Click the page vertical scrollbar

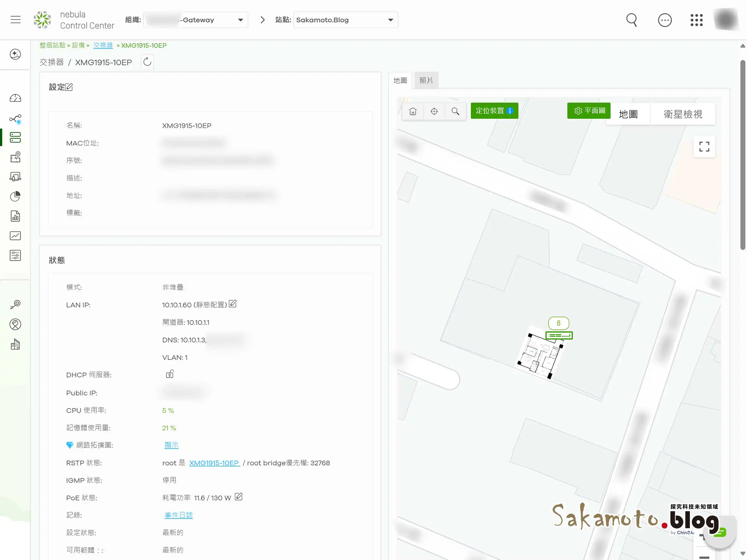[x=742, y=155]
